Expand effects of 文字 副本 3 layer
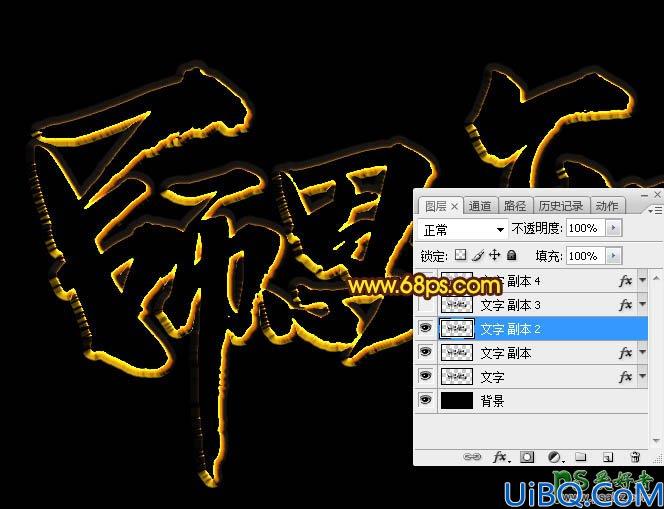This screenshot has width=664, height=509. point(642,304)
